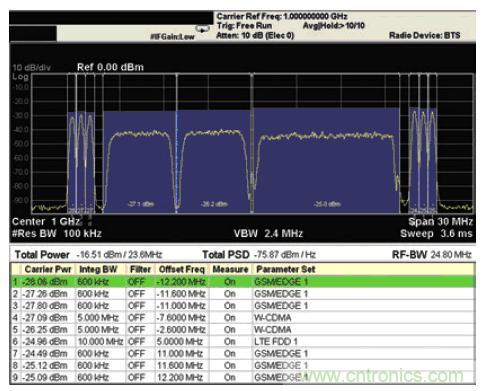The image size is (483, 391).
Task: Open parameter set W-CDMA in row 4
Action: pyautogui.click(x=273, y=318)
